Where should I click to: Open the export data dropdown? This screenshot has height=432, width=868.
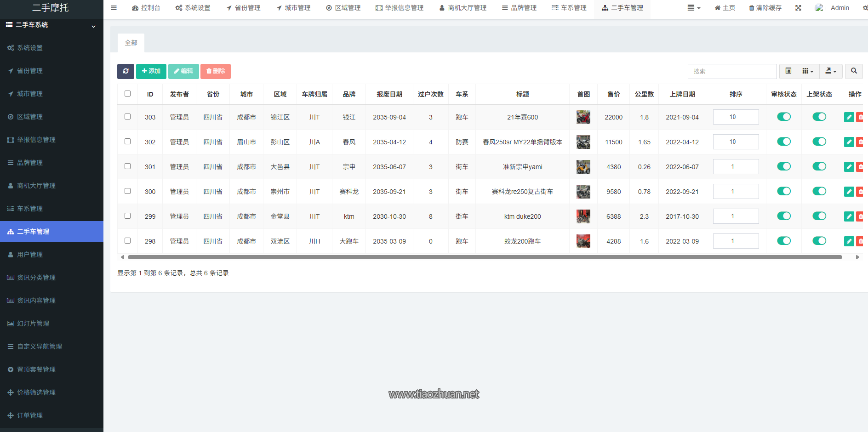click(x=831, y=71)
